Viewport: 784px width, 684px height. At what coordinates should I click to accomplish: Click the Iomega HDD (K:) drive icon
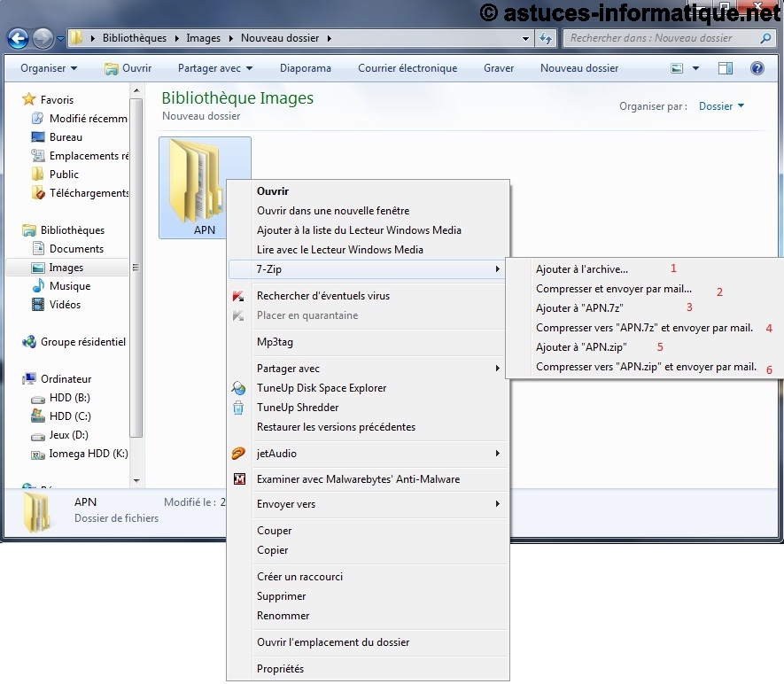click(x=38, y=455)
